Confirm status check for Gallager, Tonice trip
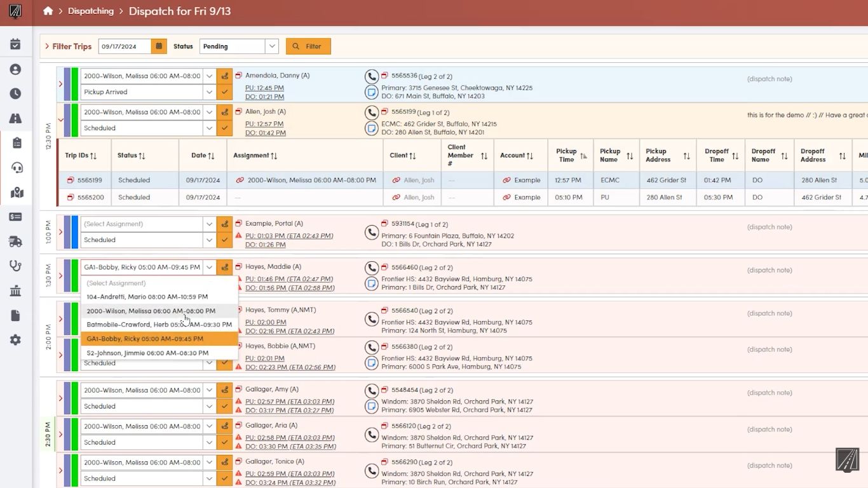 click(224, 478)
